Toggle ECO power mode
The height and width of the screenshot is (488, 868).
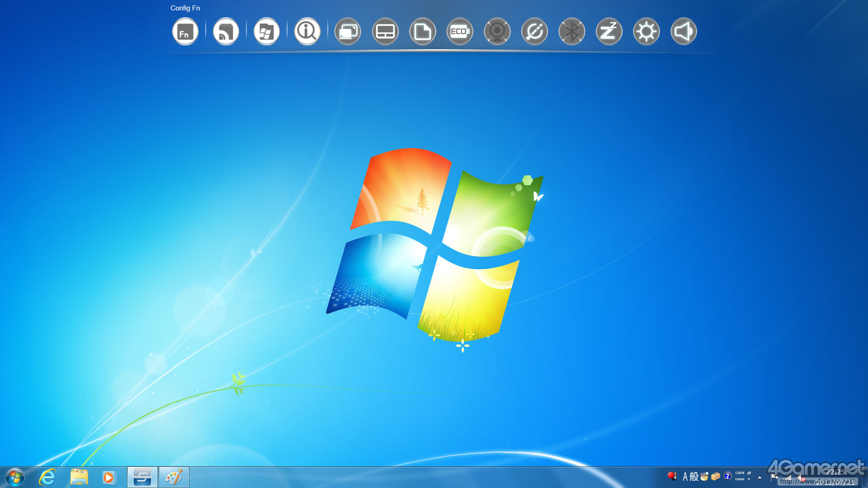pos(460,32)
